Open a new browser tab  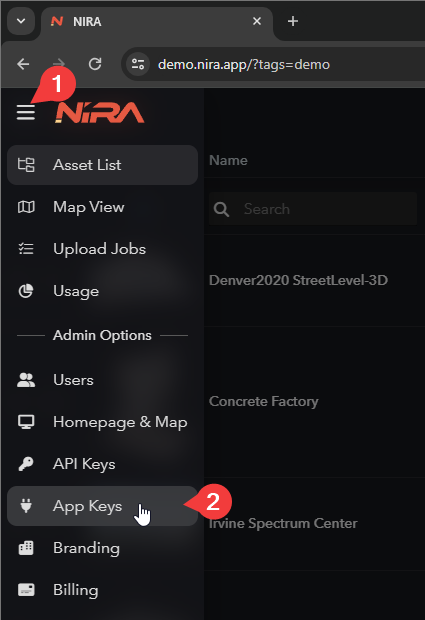[293, 21]
